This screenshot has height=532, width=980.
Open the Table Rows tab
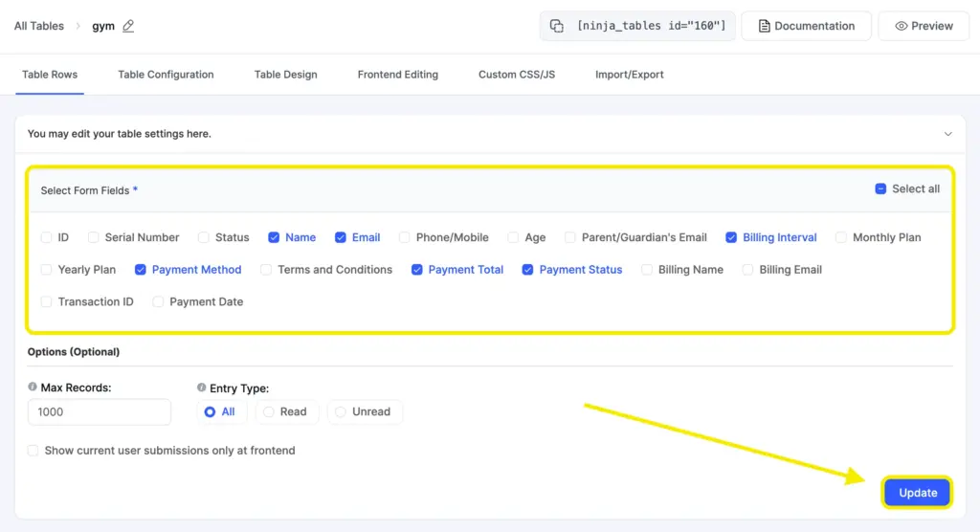tap(50, 75)
